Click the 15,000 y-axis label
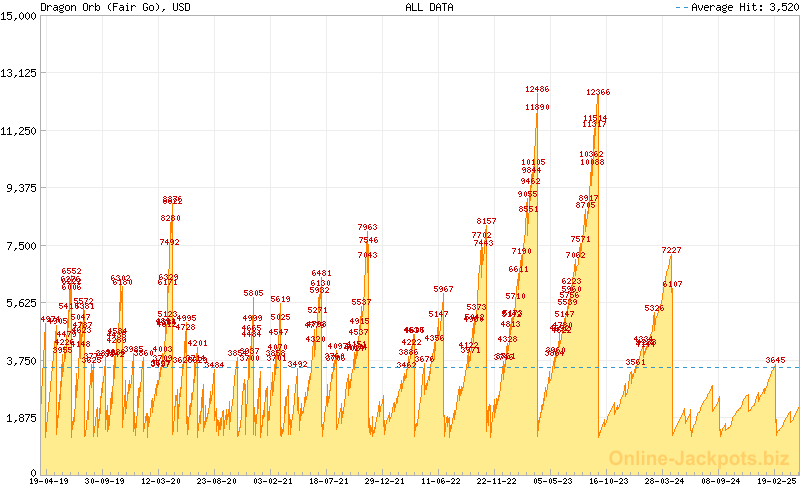 tap(19, 15)
